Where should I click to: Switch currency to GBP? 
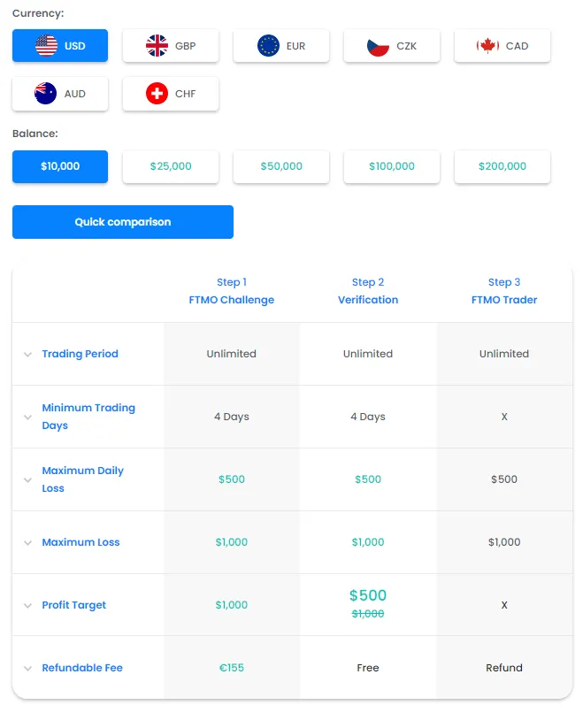pos(171,45)
